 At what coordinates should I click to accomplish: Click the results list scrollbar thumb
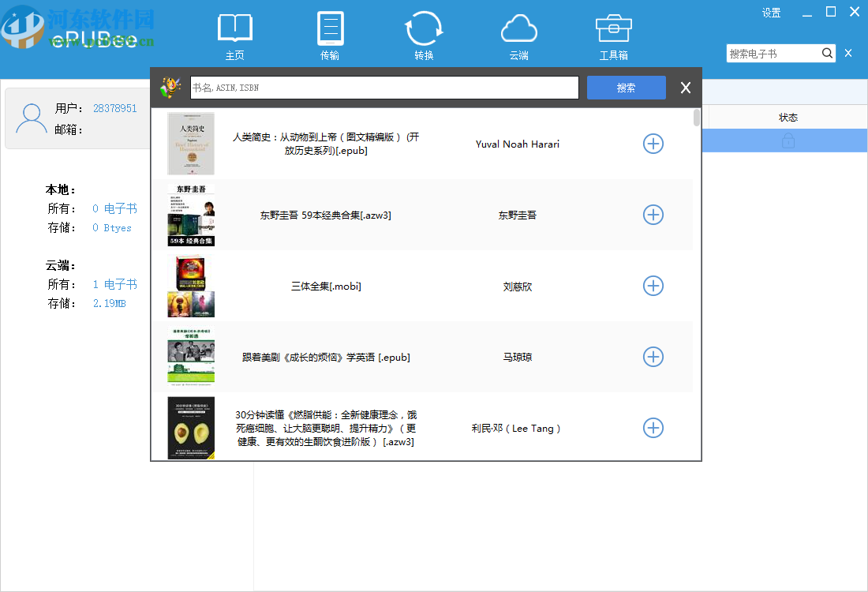coord(697,118)
